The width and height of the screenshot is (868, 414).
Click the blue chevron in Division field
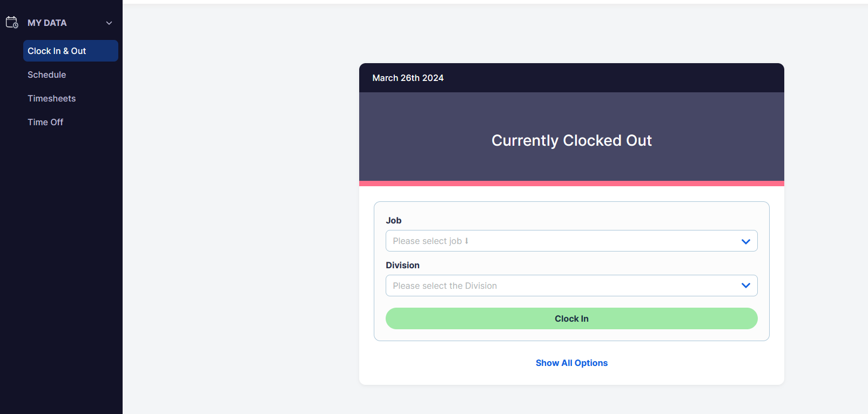(746, 286)
